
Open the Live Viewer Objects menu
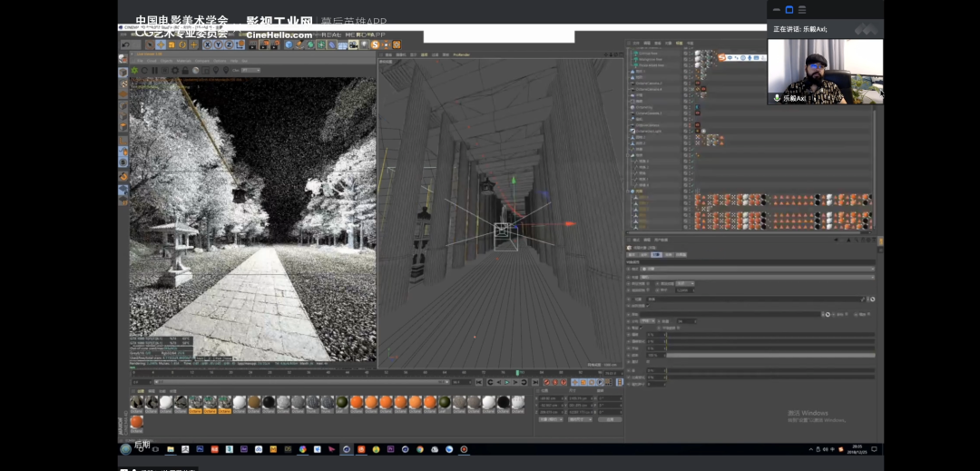[166, 61]
